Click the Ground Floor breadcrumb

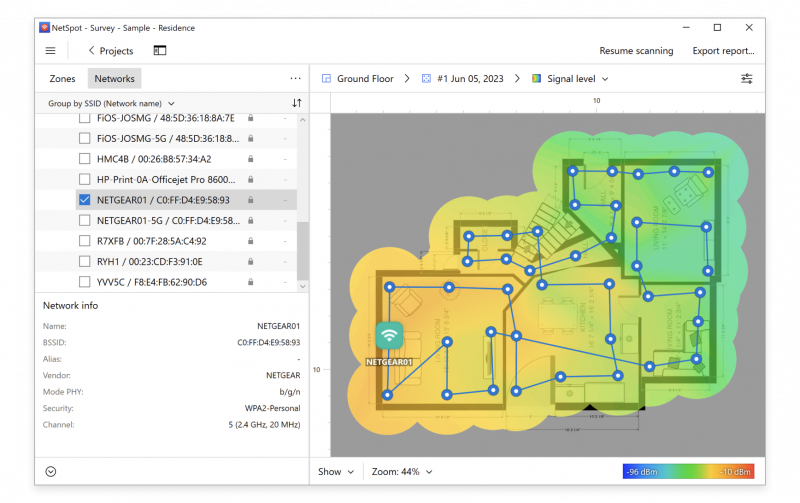[x=365, y=79]
